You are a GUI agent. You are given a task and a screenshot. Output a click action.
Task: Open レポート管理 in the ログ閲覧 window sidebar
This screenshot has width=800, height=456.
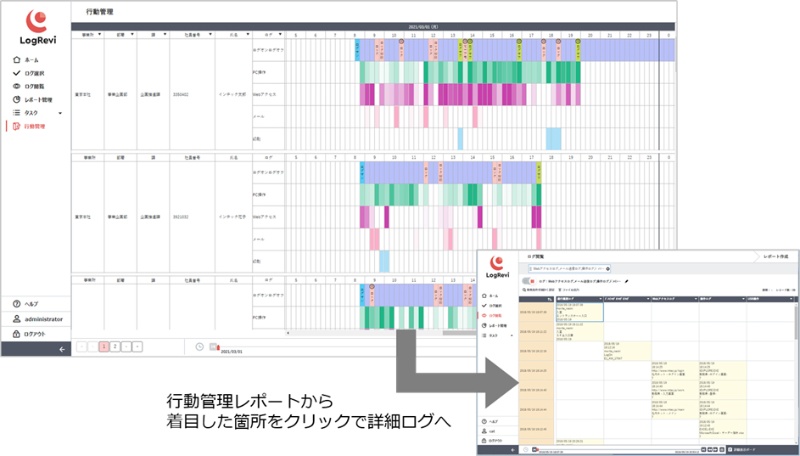tap(494, 325)
